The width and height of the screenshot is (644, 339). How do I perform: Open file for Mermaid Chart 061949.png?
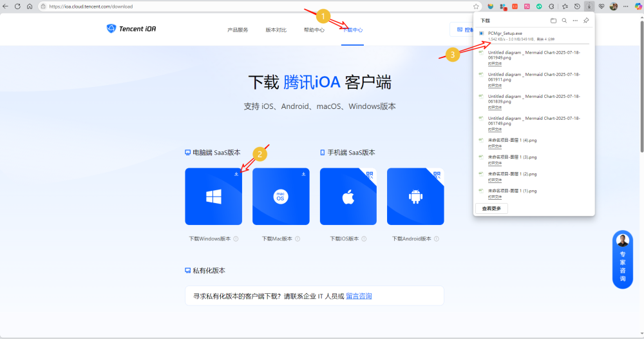[495, 64]
